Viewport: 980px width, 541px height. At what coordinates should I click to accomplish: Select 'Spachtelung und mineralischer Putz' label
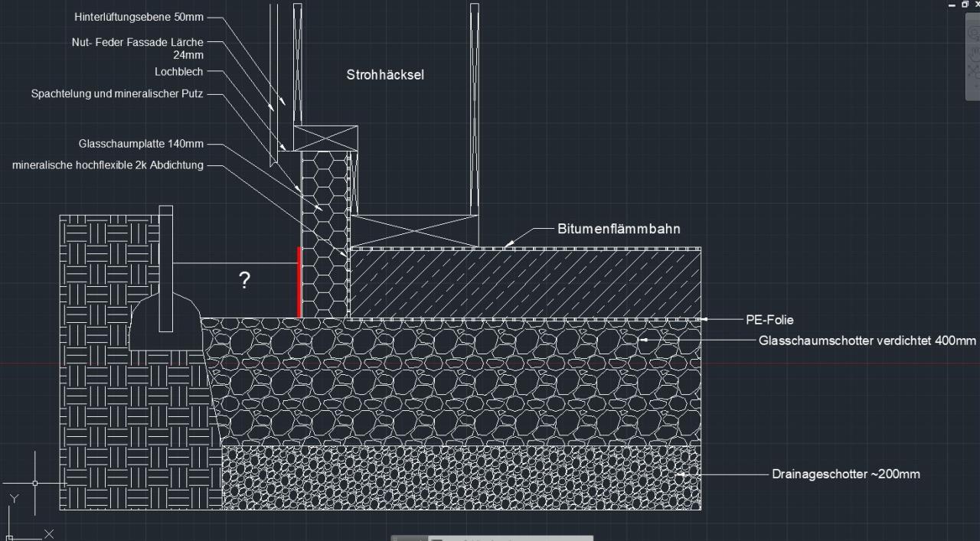(117, 94)
